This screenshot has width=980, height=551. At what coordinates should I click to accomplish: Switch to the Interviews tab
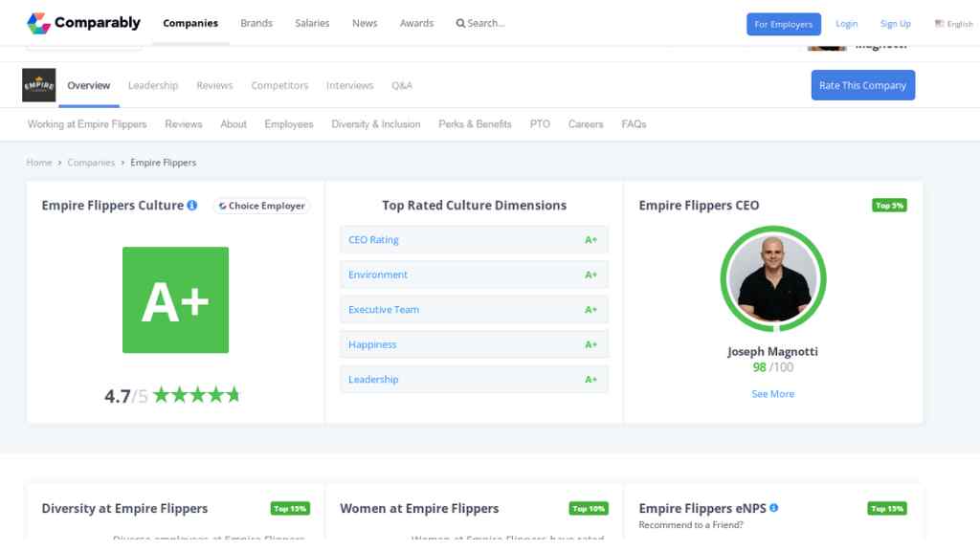pyautogui.click(x=349, y=85)
